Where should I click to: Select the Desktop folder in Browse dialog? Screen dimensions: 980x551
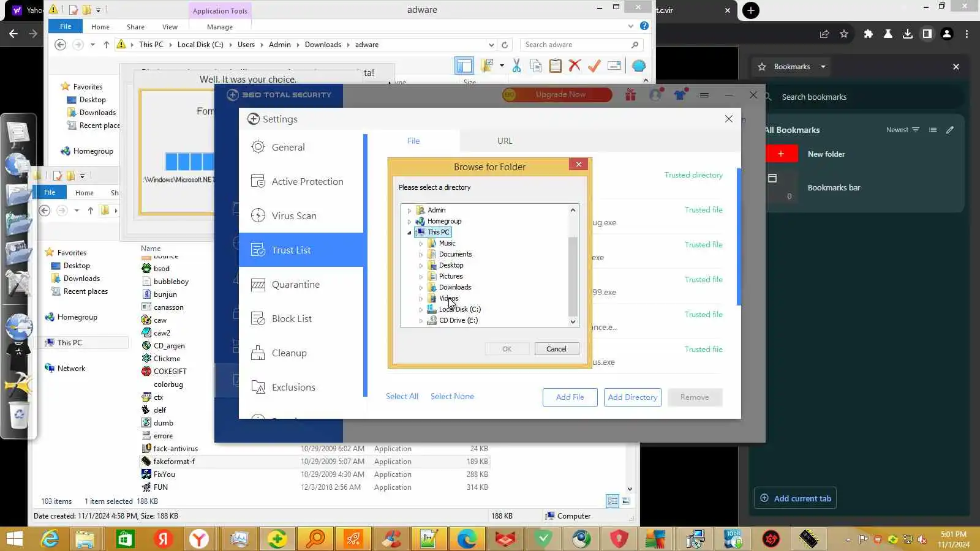coord(451,265)
